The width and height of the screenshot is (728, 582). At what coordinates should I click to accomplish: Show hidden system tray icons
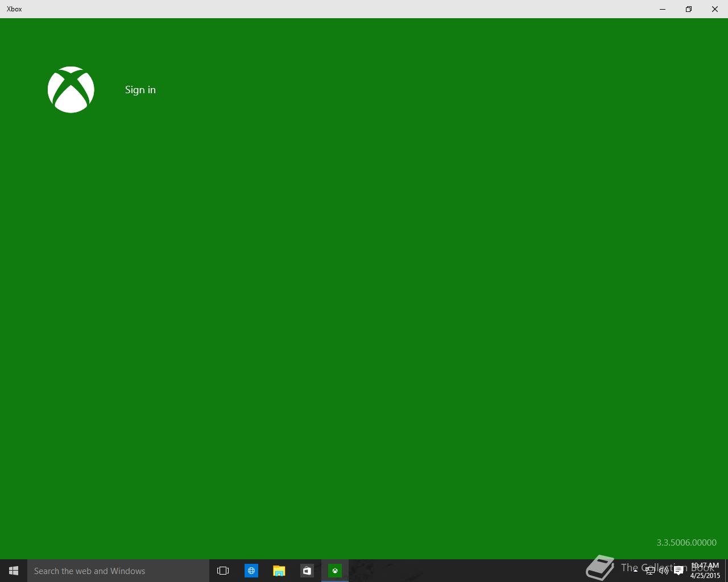tap(635, 571)
